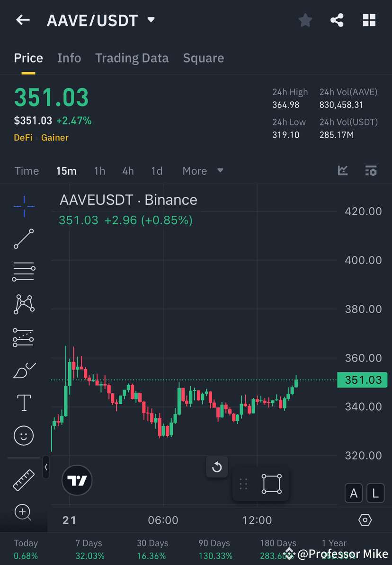Collapse the drawing toolbar with the chevron

click(x=46, y=468)
